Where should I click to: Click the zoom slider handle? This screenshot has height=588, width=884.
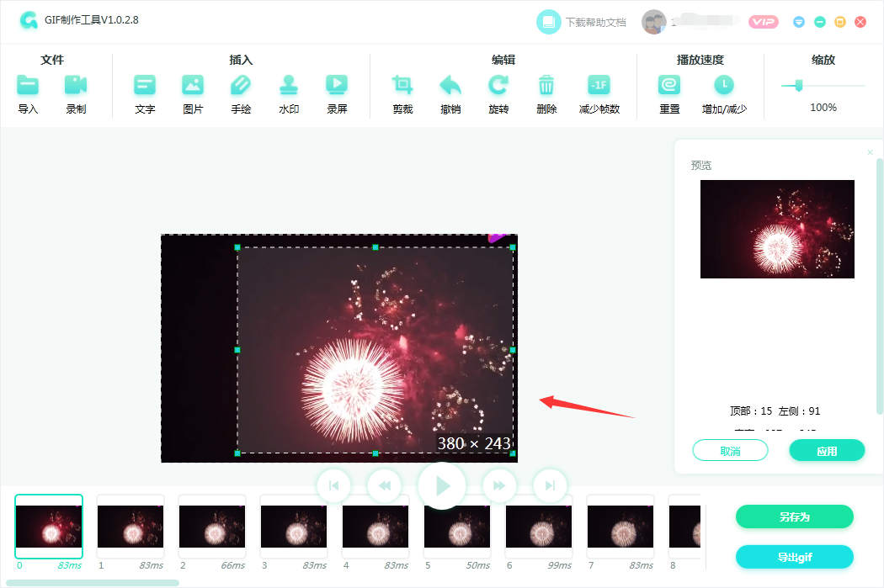(798, 85)
